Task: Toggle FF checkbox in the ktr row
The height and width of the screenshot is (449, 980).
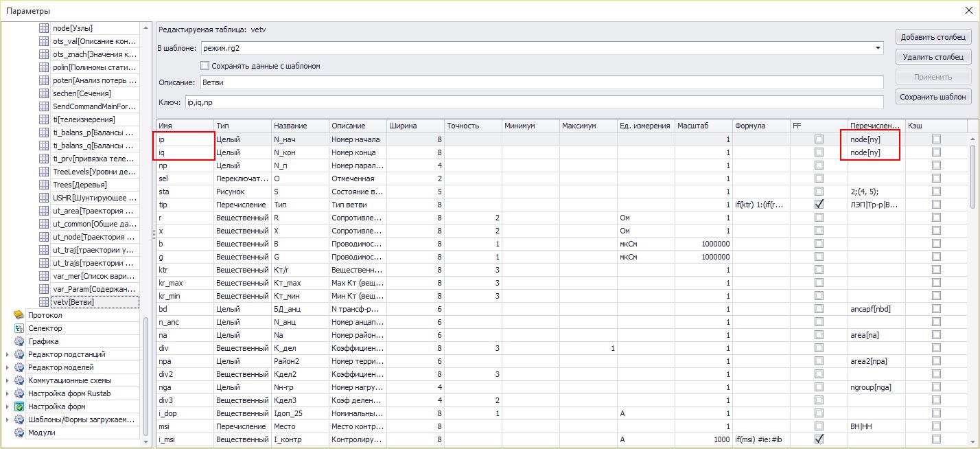Action: 819,270
